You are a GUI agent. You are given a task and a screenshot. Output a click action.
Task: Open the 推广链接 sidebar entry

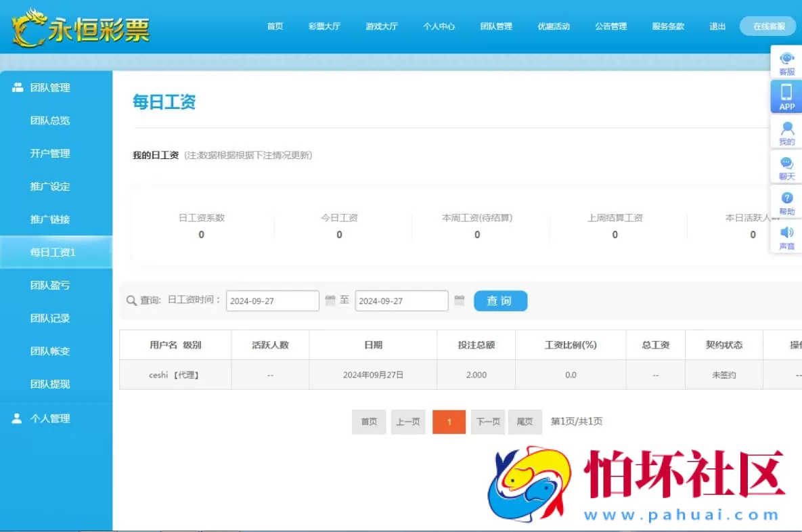pos(49,219)
